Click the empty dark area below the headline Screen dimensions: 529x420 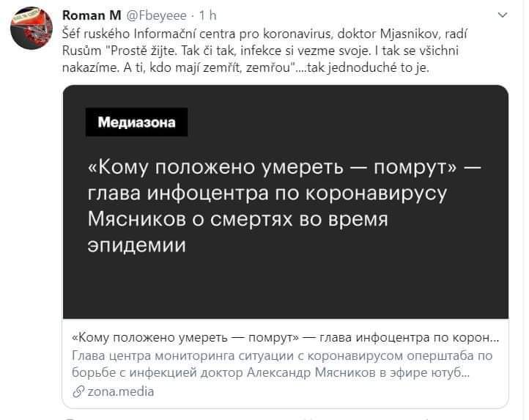click(x=286, y=287)
